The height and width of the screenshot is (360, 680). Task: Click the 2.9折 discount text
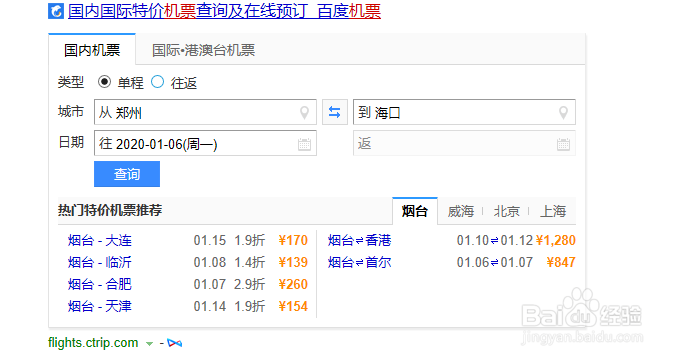[249, 285]
